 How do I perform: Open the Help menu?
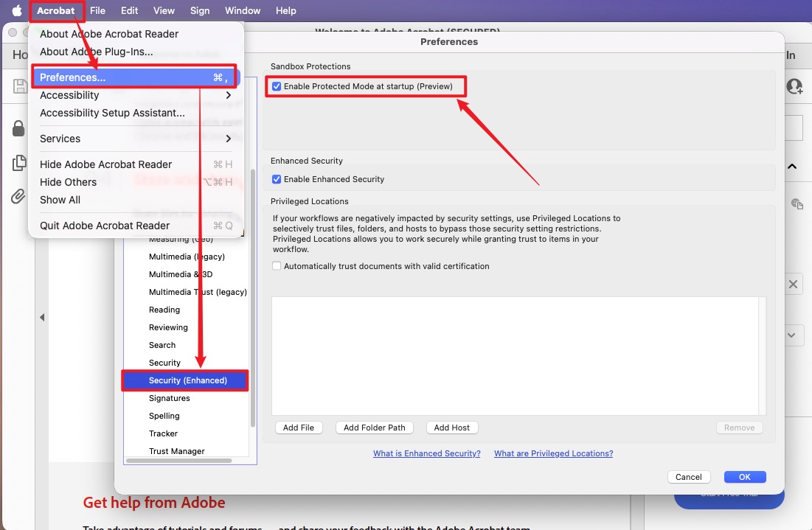[x=286, y=10]
